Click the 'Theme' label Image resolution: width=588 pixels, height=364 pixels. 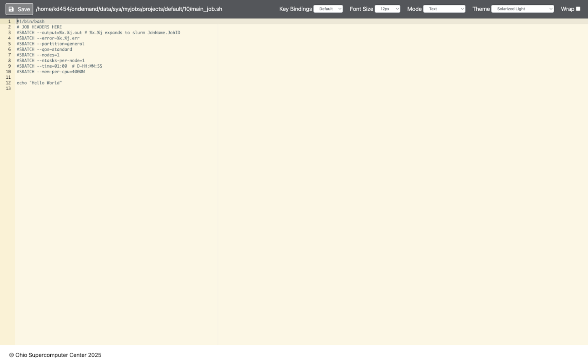pos(481,9)
